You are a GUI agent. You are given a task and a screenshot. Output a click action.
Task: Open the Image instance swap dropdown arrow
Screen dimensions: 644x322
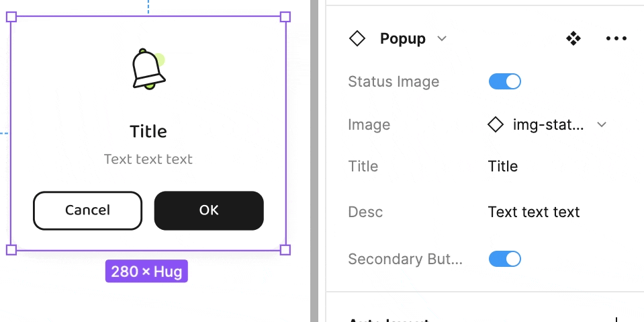point(602,124)
